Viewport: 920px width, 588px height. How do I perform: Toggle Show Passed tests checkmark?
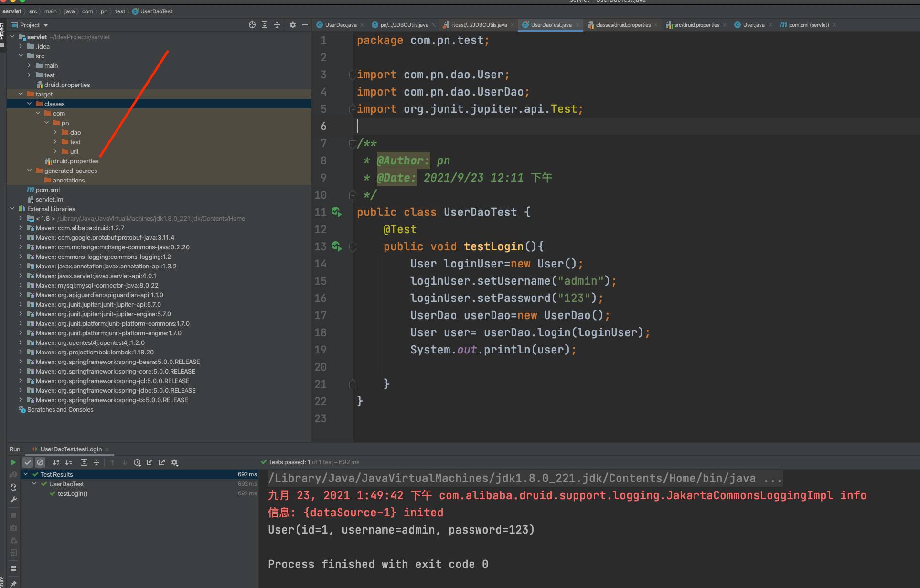pos(28,462)
